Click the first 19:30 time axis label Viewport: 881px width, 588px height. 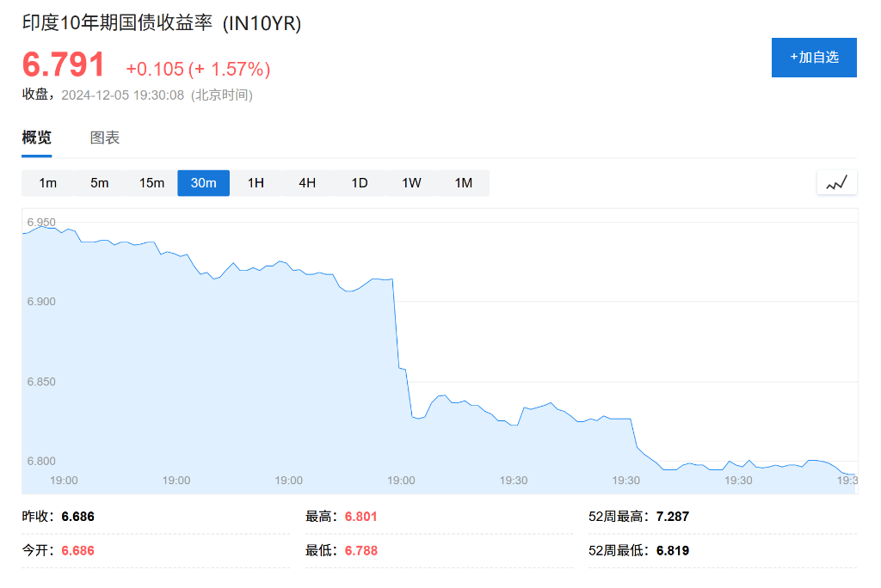click(514, 481)
